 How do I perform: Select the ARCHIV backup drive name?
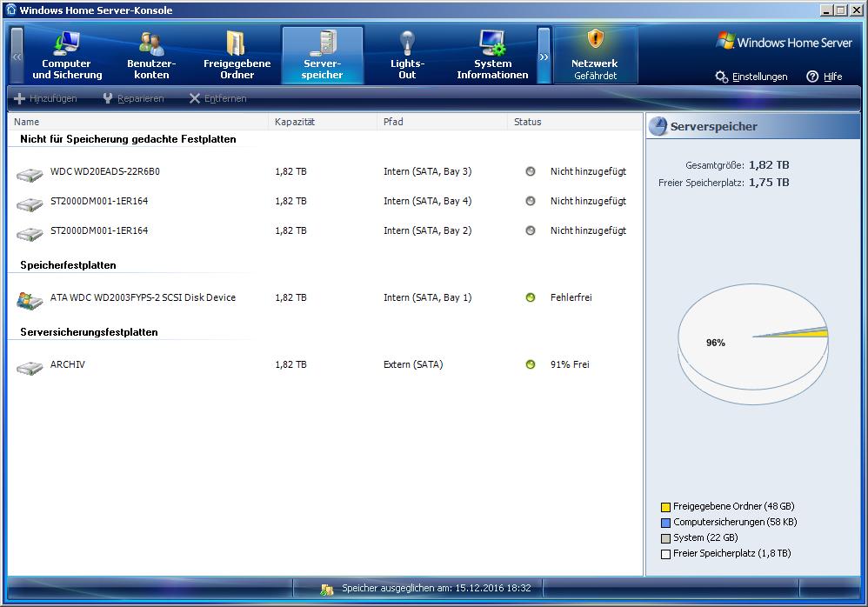[68, 364]
